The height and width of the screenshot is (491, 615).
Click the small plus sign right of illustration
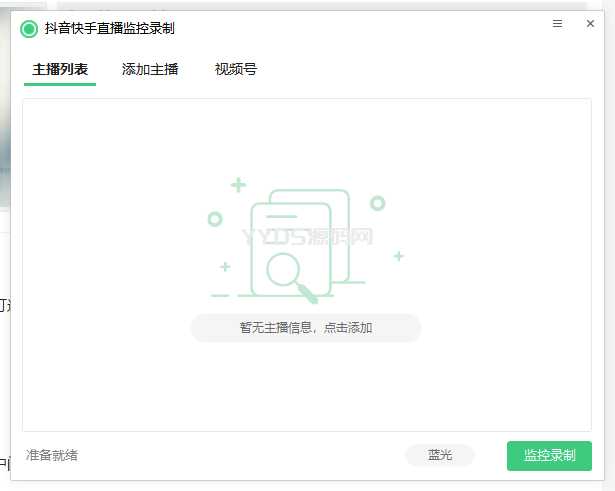click(398, 257)
